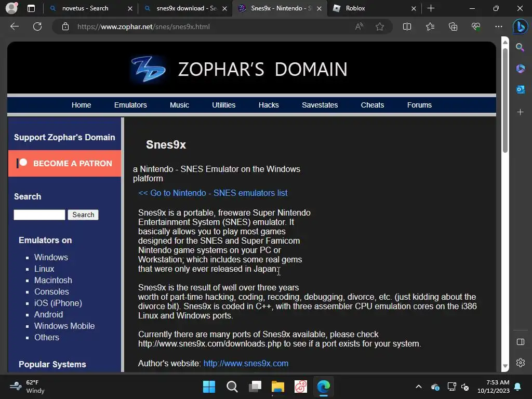This screenshot has width=532, height=399.
Task: Open Windows Mobile emulators link
Action: 64,326
